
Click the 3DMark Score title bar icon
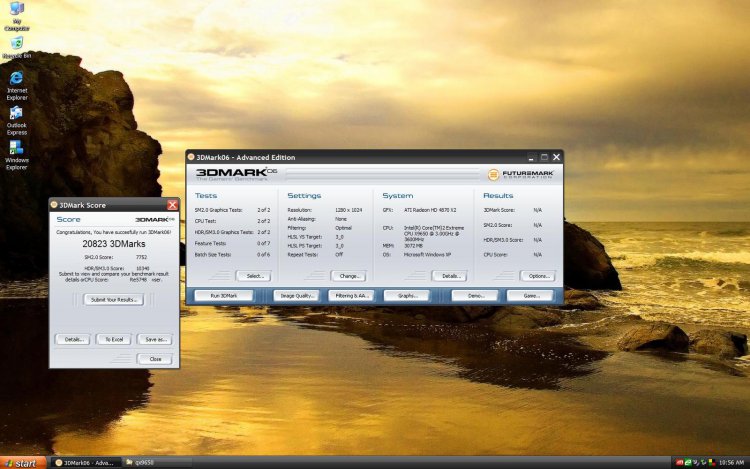click(x=54, y=205)
